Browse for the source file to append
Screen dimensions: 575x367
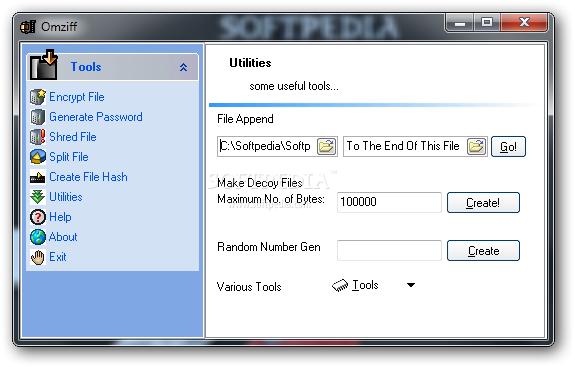(326, 146)
